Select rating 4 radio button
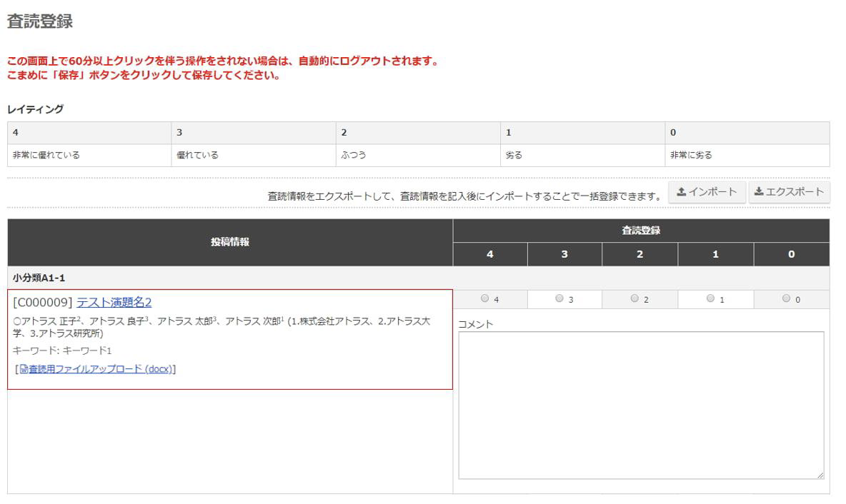The image size is (846, 504). click(x=485, y=299)
